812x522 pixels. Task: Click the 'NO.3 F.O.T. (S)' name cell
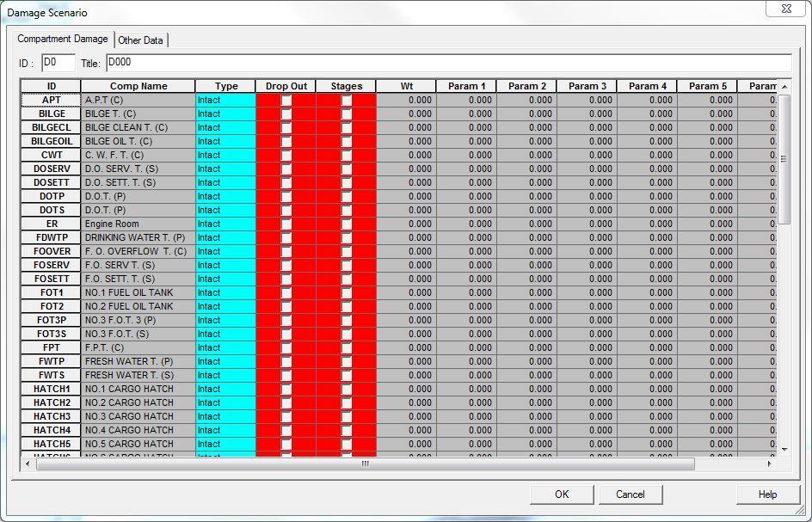pos(138,334)
